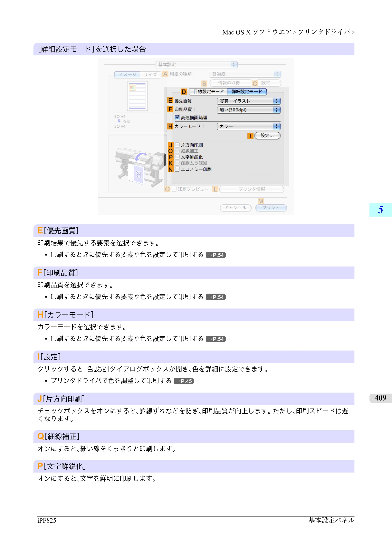This screenshot has width=392, height=554.
Task: Click the 等倍 scaling arrow icon
Action: (x=119, y=121)
